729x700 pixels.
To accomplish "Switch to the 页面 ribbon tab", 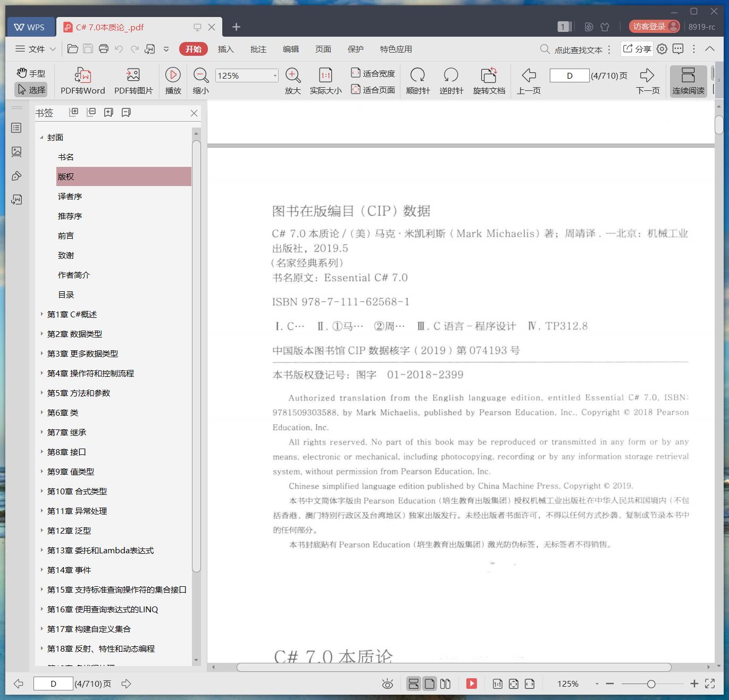I will point(323,49).
